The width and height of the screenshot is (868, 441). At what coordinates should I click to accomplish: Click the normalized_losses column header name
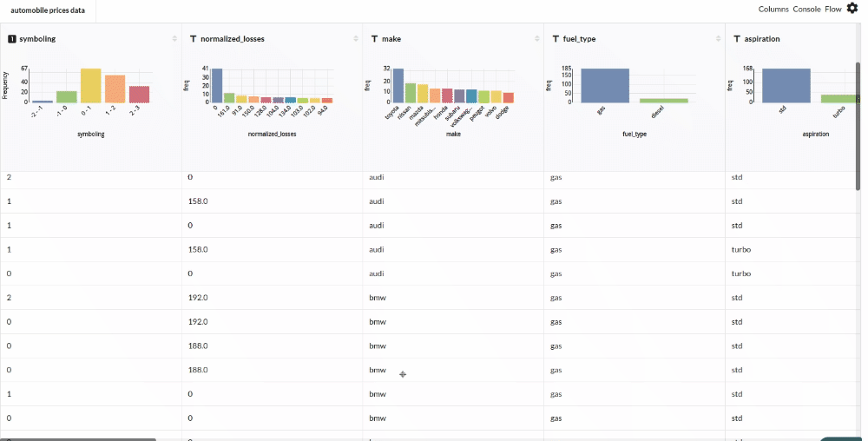[x=233, y=39]
